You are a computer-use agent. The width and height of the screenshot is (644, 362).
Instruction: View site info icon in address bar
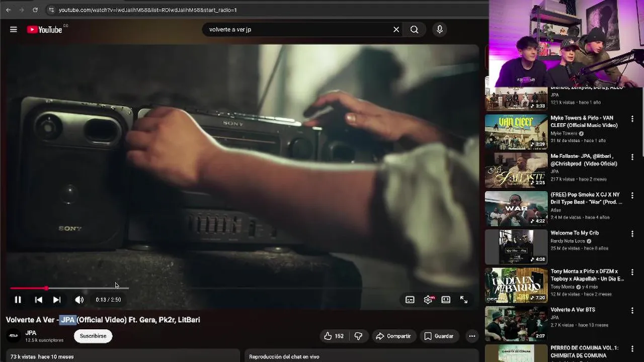pyautogui.click(x=51, y=10)
